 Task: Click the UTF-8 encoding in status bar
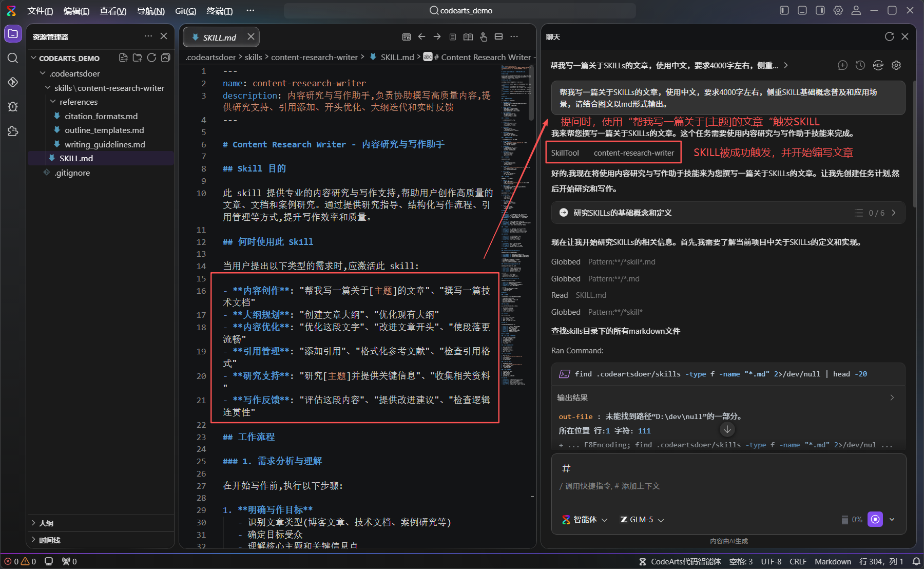click(x=771, y=561)
